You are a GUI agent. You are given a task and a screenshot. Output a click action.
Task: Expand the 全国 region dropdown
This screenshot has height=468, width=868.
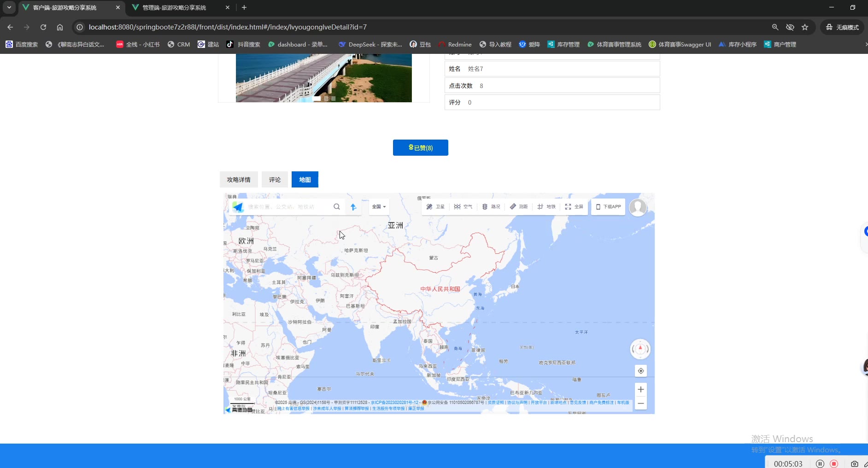[379, 207]
